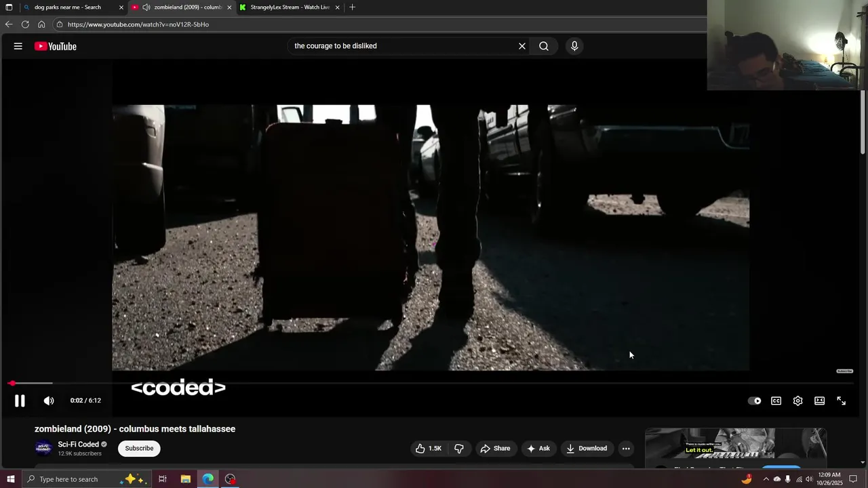The width and height of the screenshot is (868, 488).
Task: Start voice search with the microphone
Action: [x=574, y=46]
